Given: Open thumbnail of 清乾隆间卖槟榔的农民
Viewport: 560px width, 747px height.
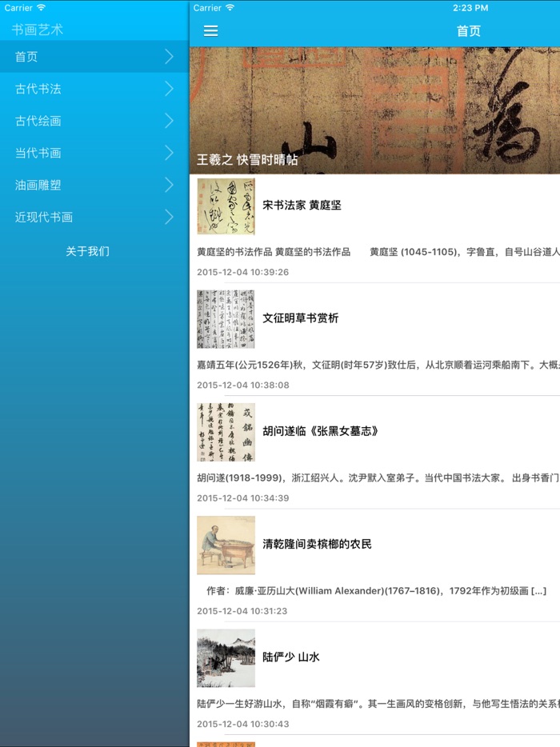Looking at the screenshot, I should 226,545.
